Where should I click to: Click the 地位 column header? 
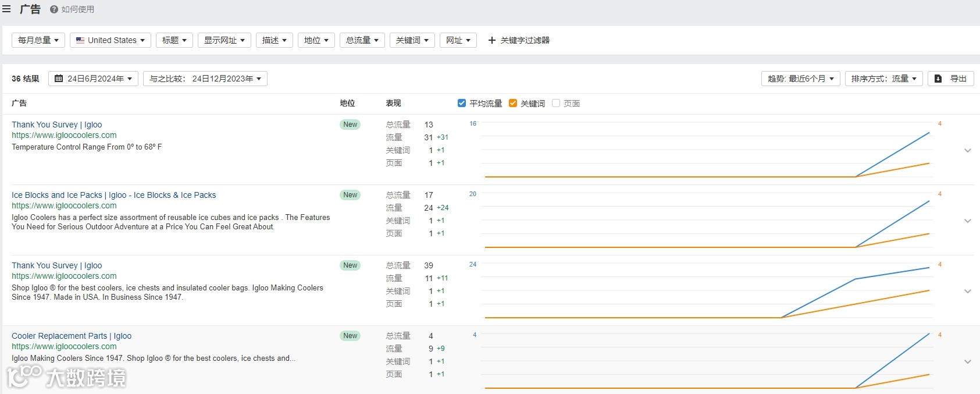[347, 103]
